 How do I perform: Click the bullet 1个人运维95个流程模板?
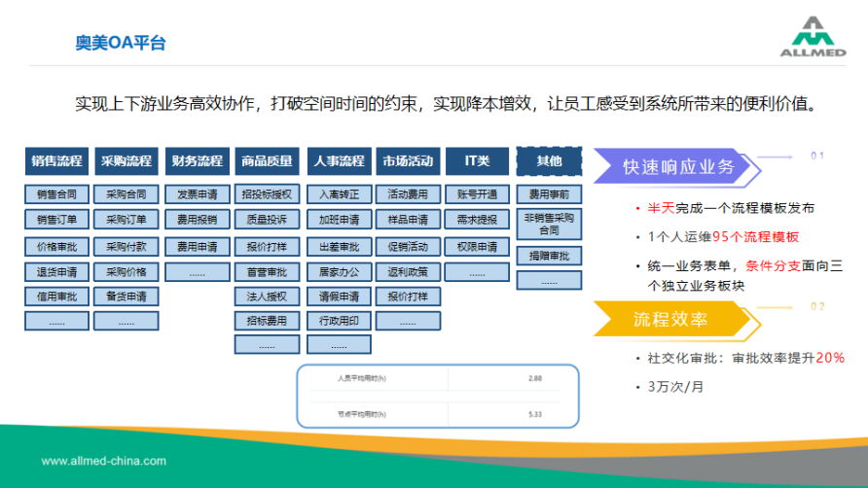click(723, 237)
